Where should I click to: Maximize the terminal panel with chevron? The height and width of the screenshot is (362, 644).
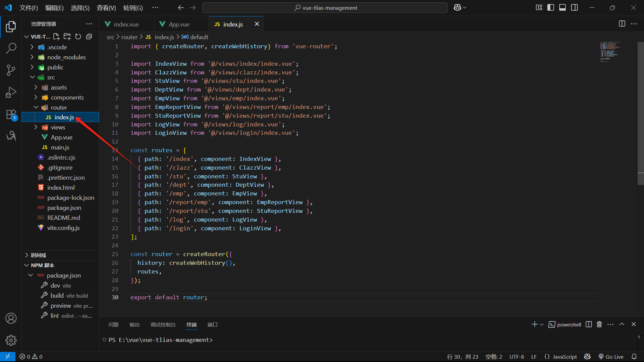[622, 324]
